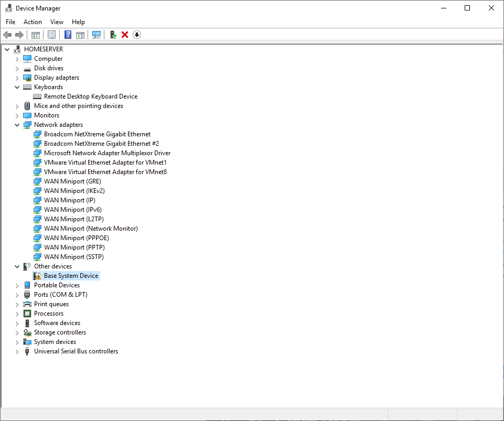504x421 pixels.
Task: Select Base System Device with warning icon
Action: [71, 276]
